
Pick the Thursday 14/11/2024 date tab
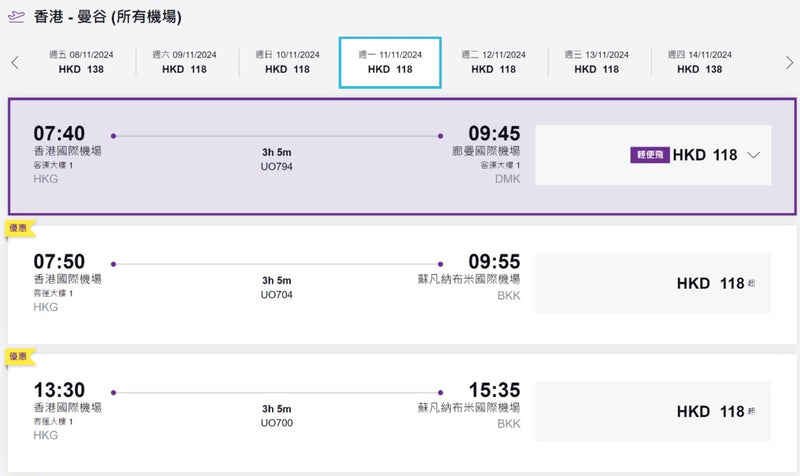[699, 62]
